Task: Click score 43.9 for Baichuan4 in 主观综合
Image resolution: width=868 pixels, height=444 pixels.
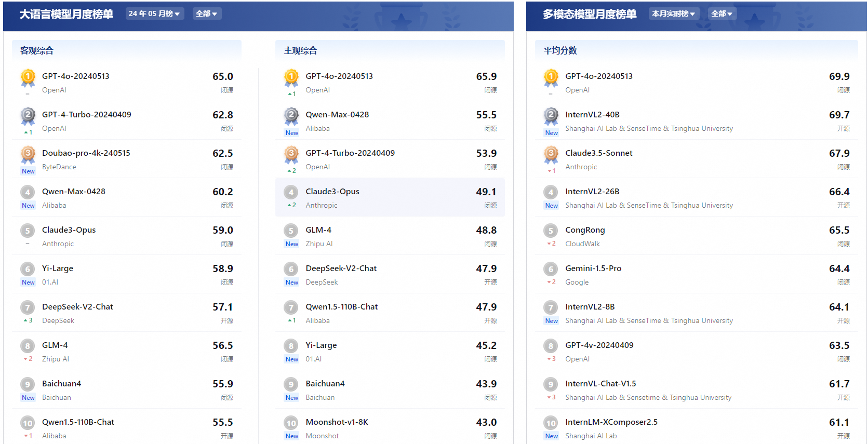Action: point(486,384)
